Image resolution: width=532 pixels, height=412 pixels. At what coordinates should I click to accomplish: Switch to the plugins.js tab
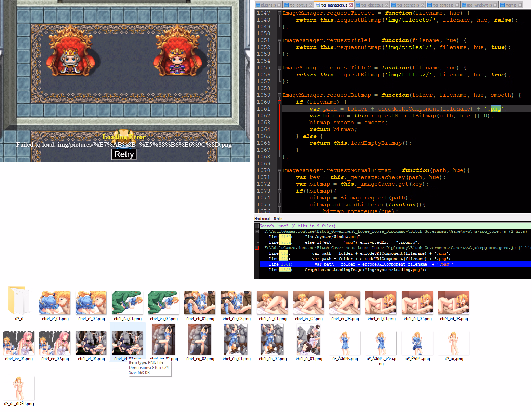tap(268, 5)
